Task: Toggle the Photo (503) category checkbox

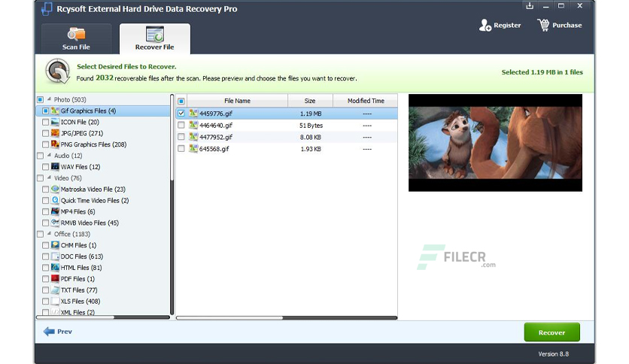Action: [x=40, y=99]
